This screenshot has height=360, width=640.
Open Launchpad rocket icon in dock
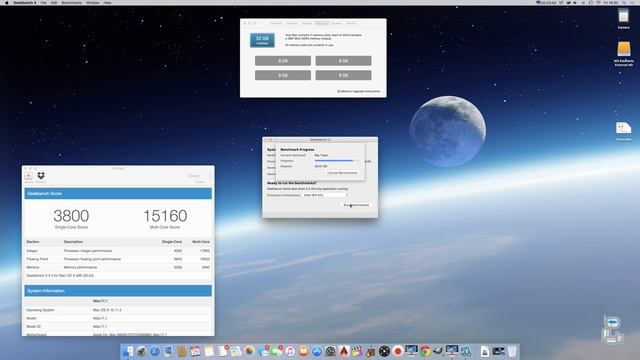(x=142, y=351)
